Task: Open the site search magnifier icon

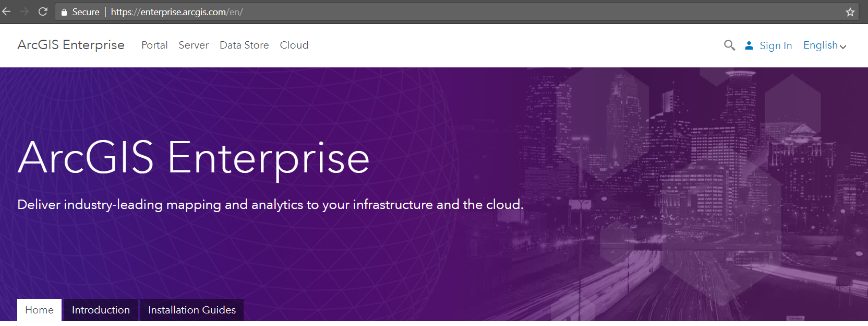Action: 730,45
